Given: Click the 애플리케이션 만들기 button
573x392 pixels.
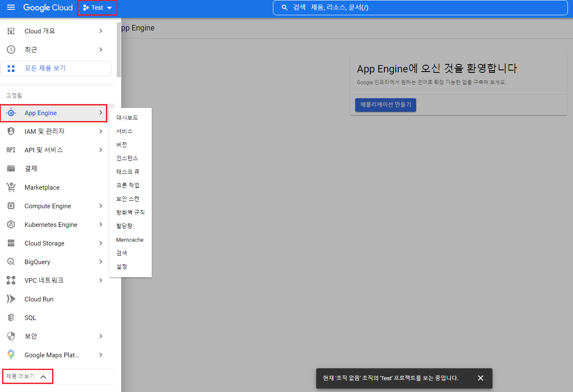Looking at the screenshot, I should 386,105.
